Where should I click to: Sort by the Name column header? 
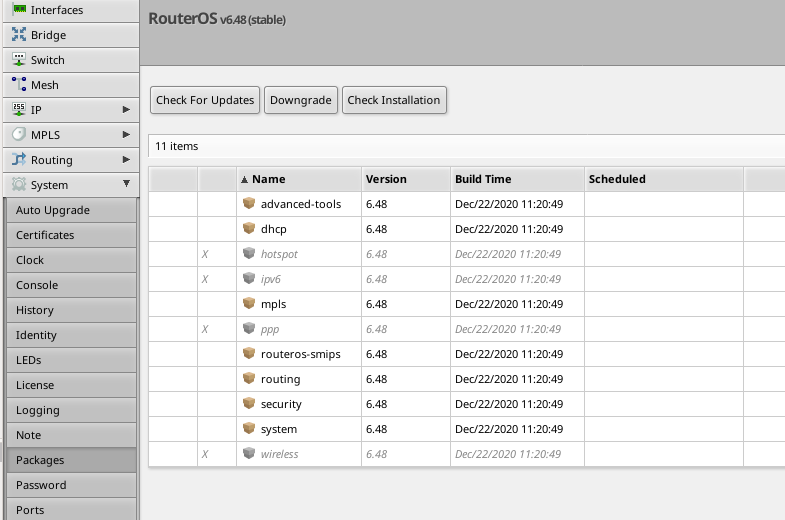[299, 179]
